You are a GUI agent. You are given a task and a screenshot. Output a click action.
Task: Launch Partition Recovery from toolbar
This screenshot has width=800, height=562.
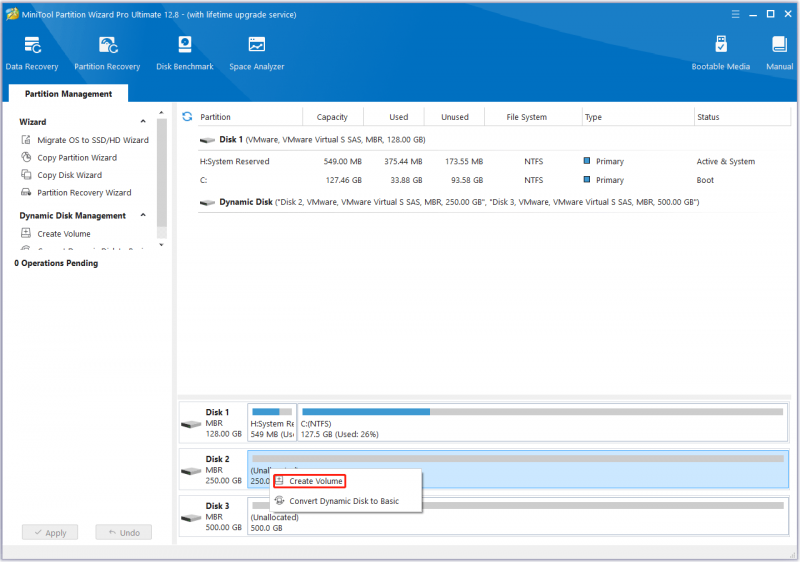107,53
